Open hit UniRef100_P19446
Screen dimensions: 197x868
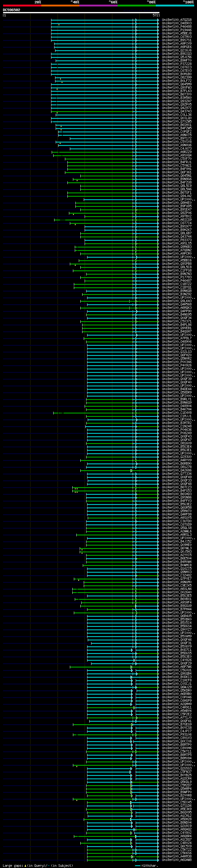click(177, 30)
